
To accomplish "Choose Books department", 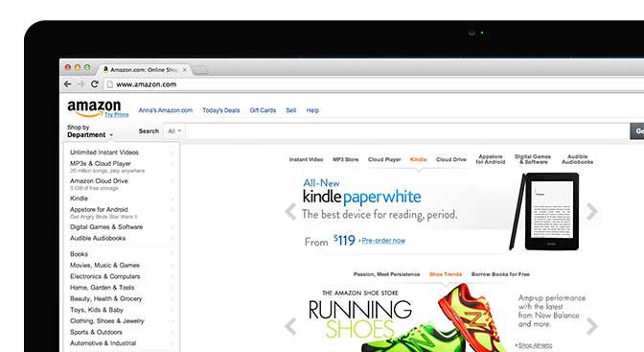I will tap(79, 254).
